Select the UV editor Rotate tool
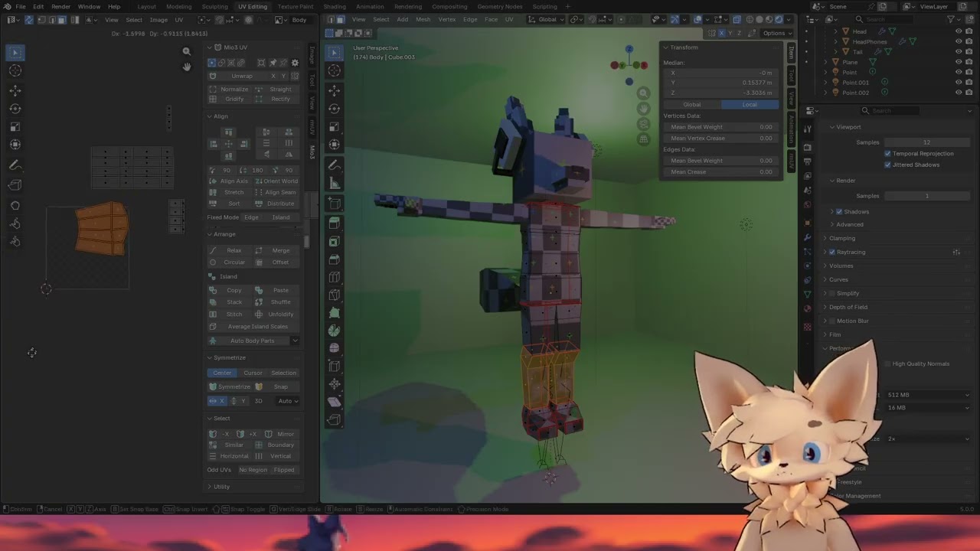This screenshot has width=980, height=551. tap(15, 109)
